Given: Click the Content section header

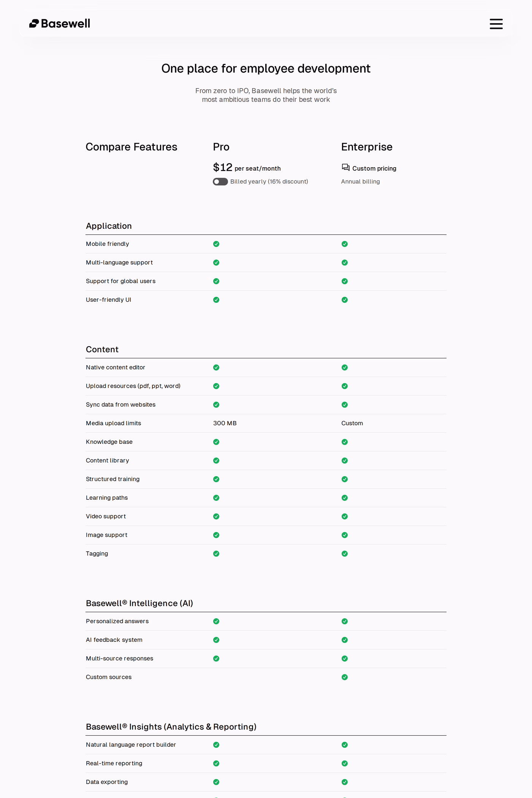Looking at the screenshot, I should point(102,350).
